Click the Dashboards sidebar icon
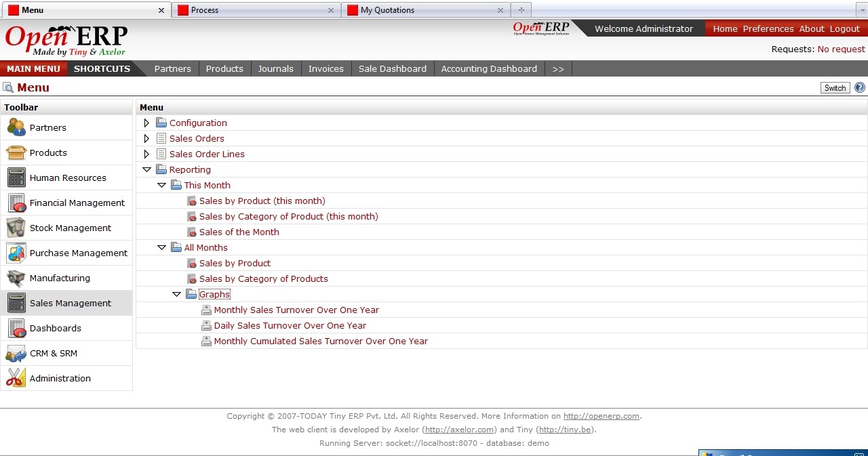Image resolution: width=868 pixels, height=456 pixels. (16, 328)
